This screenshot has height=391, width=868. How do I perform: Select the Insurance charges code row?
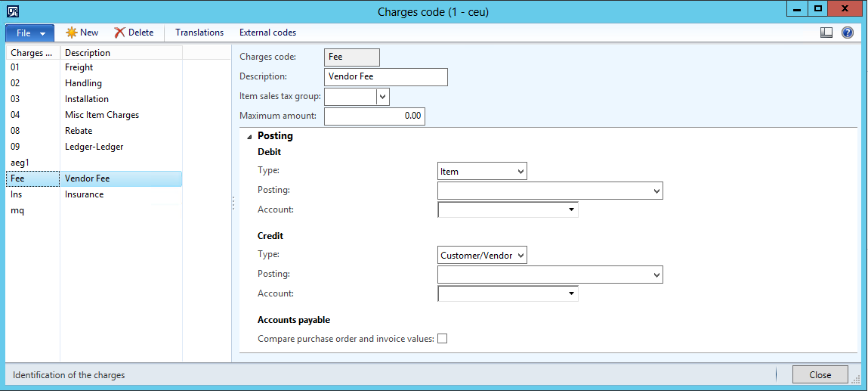click(84, 194)
